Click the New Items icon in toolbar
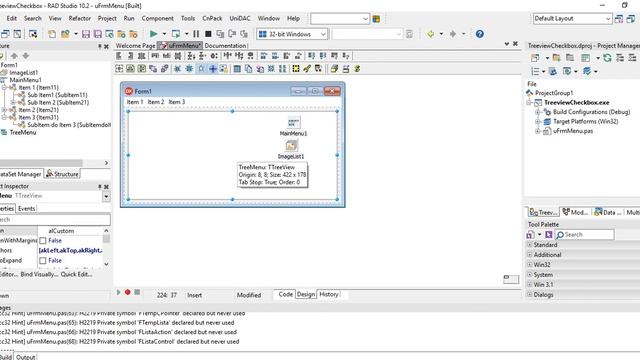Image resolution: width=640 pixels, height=360 pixels. [x=52, y=34]
